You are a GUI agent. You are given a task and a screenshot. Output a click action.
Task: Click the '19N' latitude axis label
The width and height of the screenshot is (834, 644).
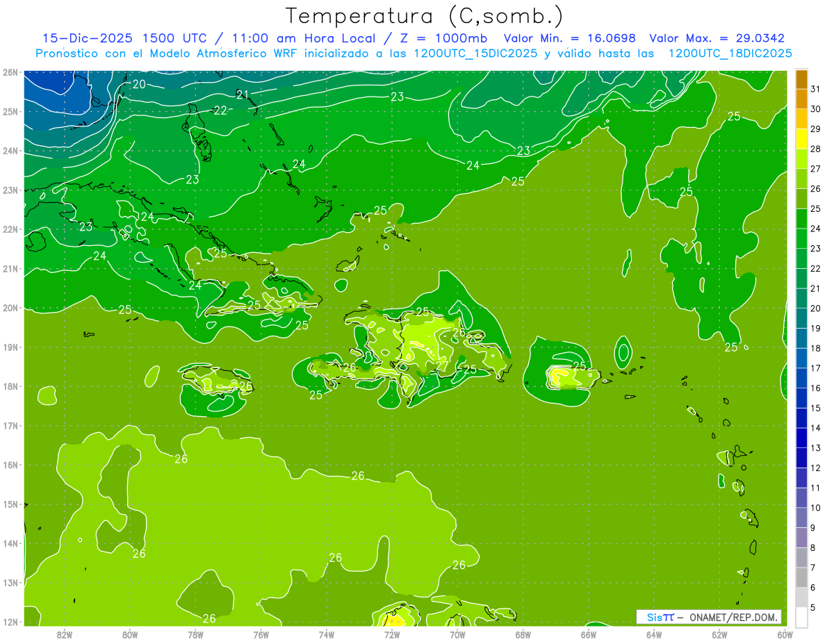(10, 347)
